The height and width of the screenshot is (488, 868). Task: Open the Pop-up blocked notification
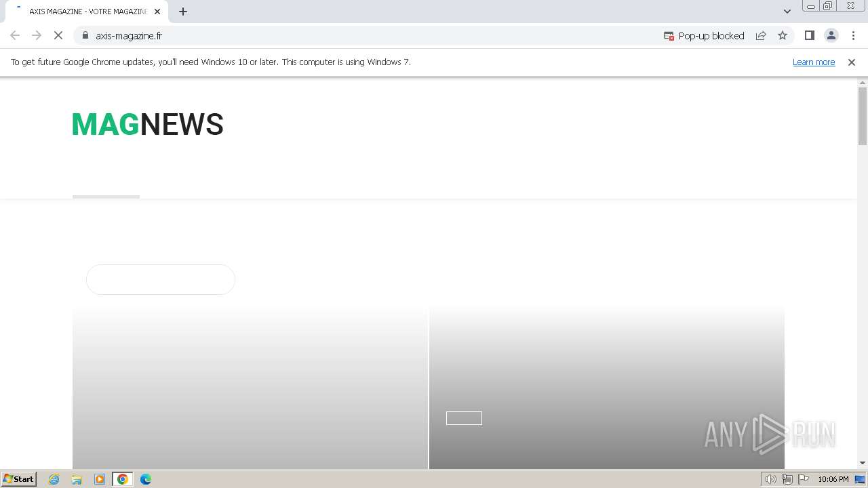[x=704, y=36]
